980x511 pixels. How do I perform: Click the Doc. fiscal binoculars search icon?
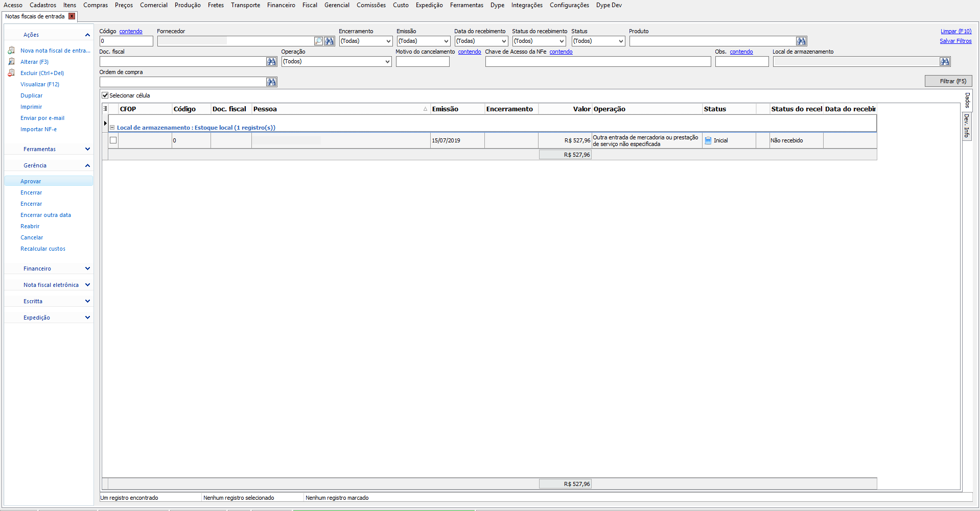tap(271, 61)
